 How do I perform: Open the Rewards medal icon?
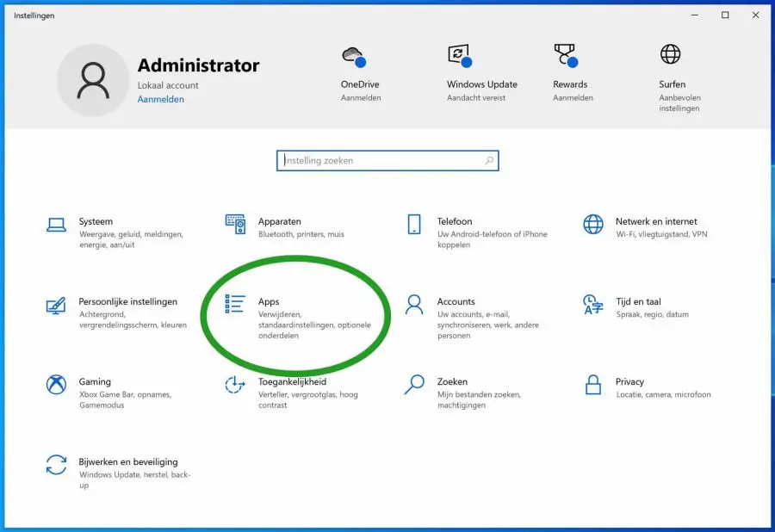point(566,55)
